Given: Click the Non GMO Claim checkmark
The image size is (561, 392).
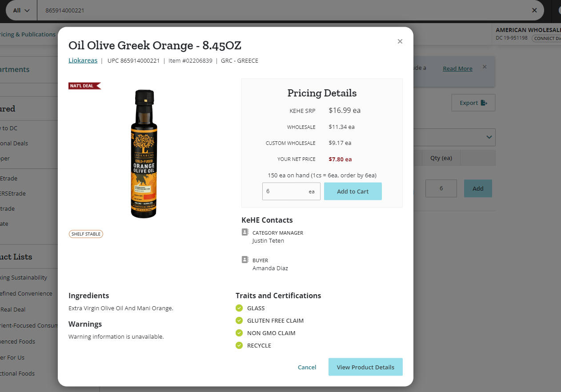Looking at the screenshot, I should coord(239,333).
